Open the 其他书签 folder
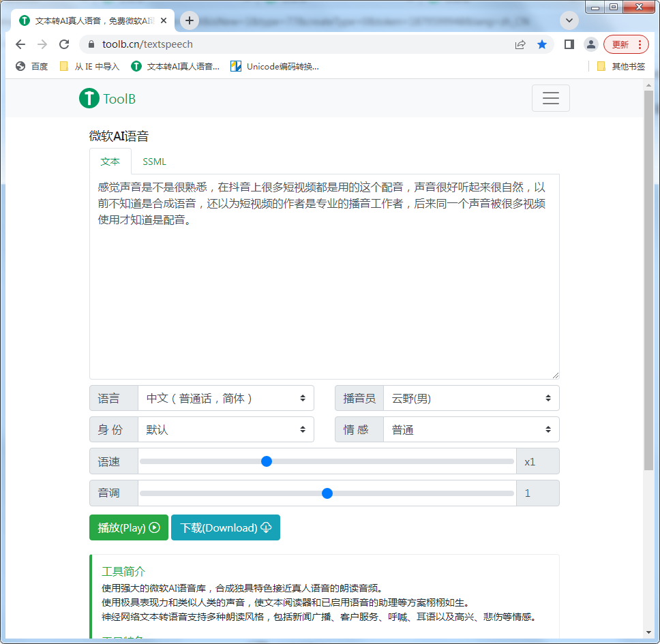660x644 pixels. [621, 66]
